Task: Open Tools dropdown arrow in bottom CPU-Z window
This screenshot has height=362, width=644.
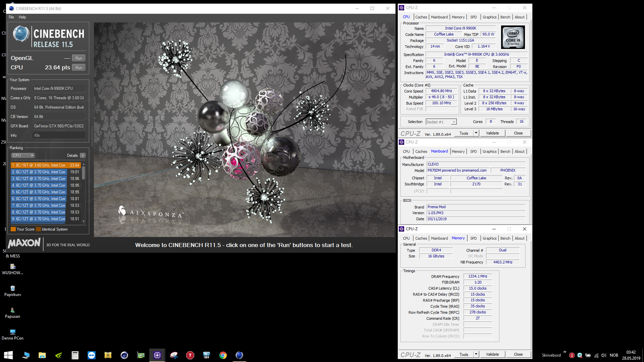Action: click(476, 354)
